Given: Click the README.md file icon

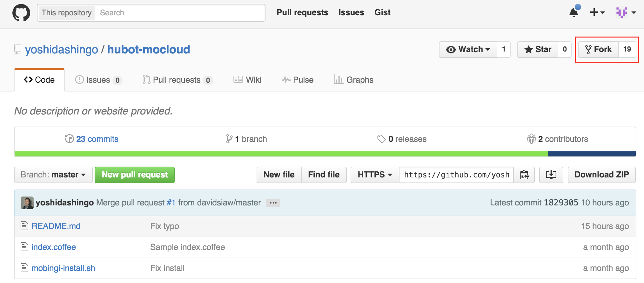Looking at the screenshot, I should [24, 226].
